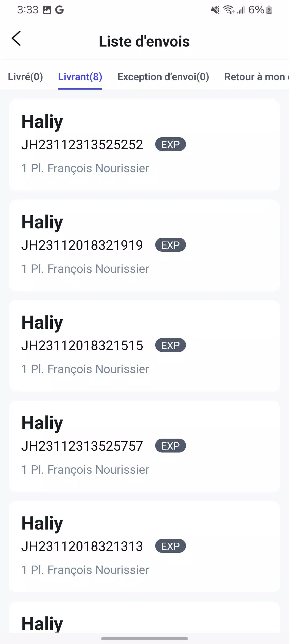
Task: Switch to the Retour à mon tab
Action: 256,77
